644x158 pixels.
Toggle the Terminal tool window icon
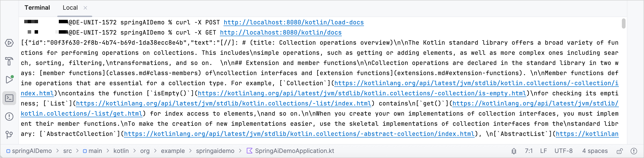9,98
